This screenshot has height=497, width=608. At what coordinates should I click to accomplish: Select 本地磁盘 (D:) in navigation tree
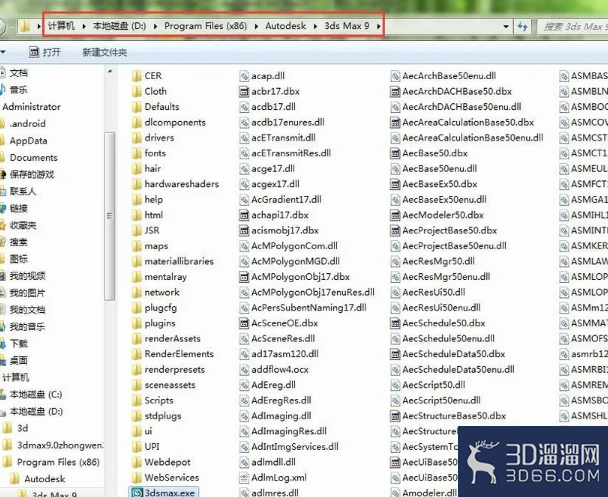click(x=36, y=411)
